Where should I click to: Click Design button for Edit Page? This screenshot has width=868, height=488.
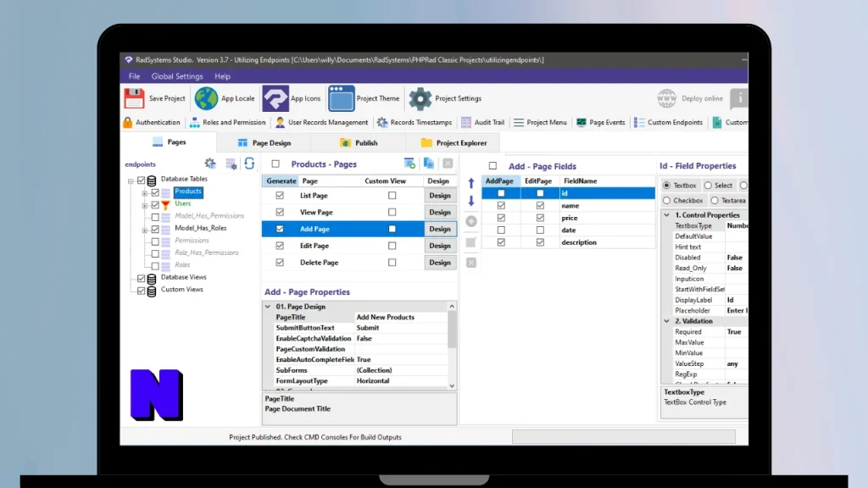[440, 246]
